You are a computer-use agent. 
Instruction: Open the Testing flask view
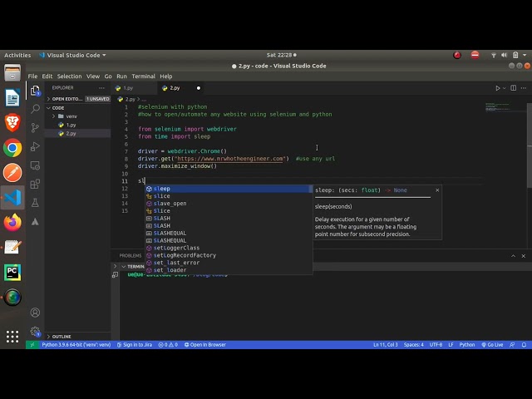tap(35, 203)
